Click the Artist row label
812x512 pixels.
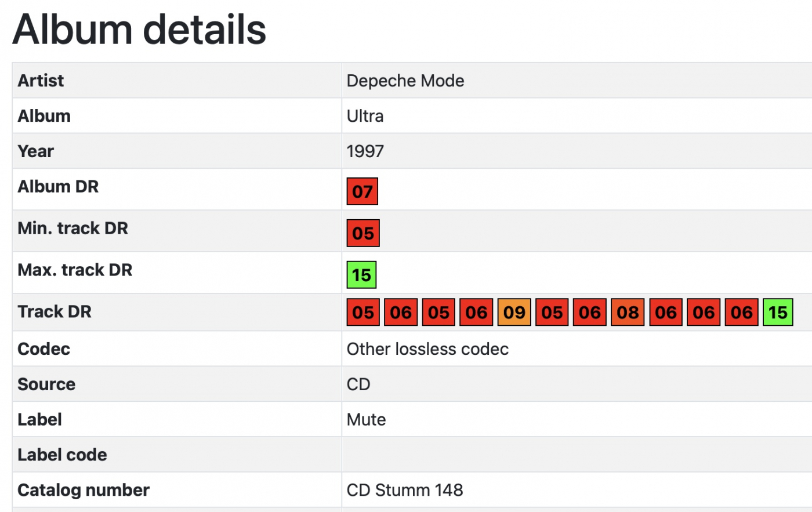point(41,81)
